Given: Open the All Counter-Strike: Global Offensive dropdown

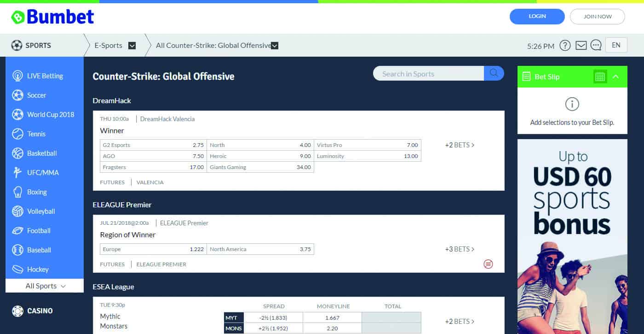Looking at the screenshot, I should (x=275, y=46).
